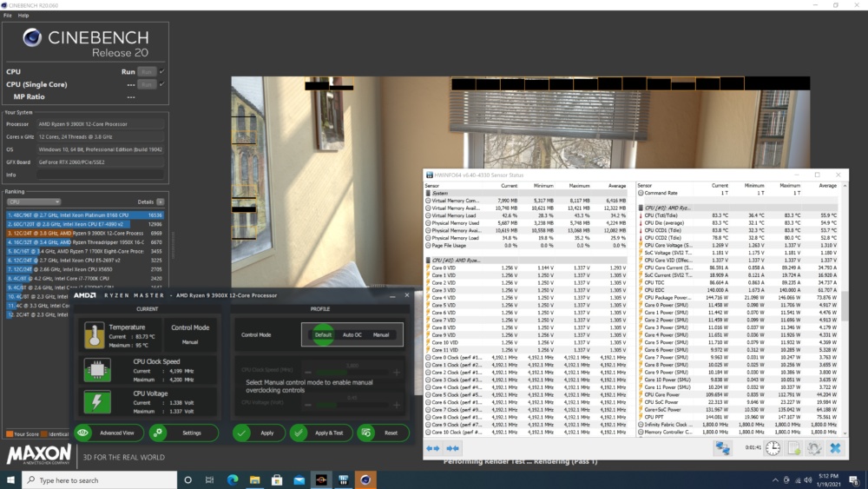The height and width of the screenshot is (489, 868).
Task: Switch to HWiNFO taskbar icon
Action: (x=343, y=480)
